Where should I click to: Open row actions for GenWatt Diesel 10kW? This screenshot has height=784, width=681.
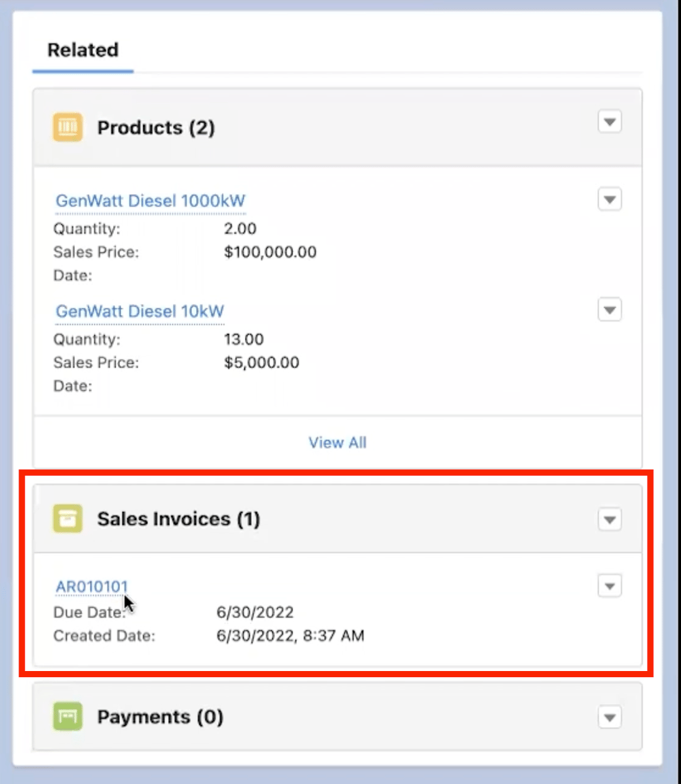click(610, 310)
